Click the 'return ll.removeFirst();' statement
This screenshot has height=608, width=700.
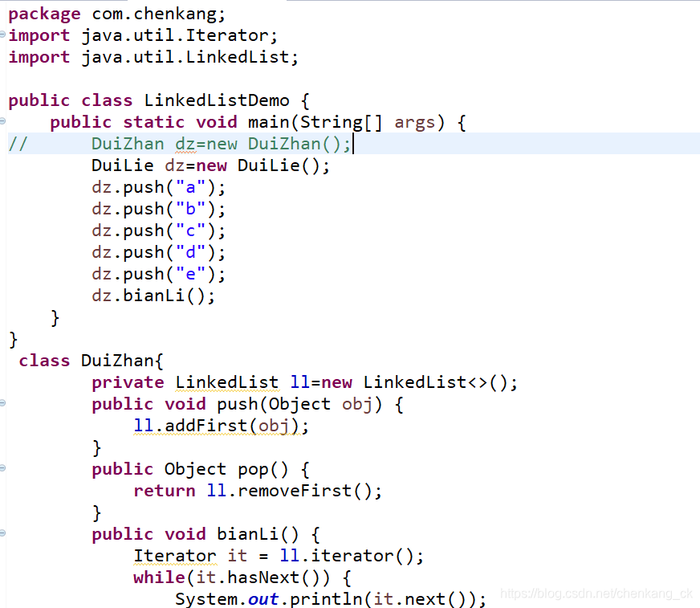click(x=258, y=492)
